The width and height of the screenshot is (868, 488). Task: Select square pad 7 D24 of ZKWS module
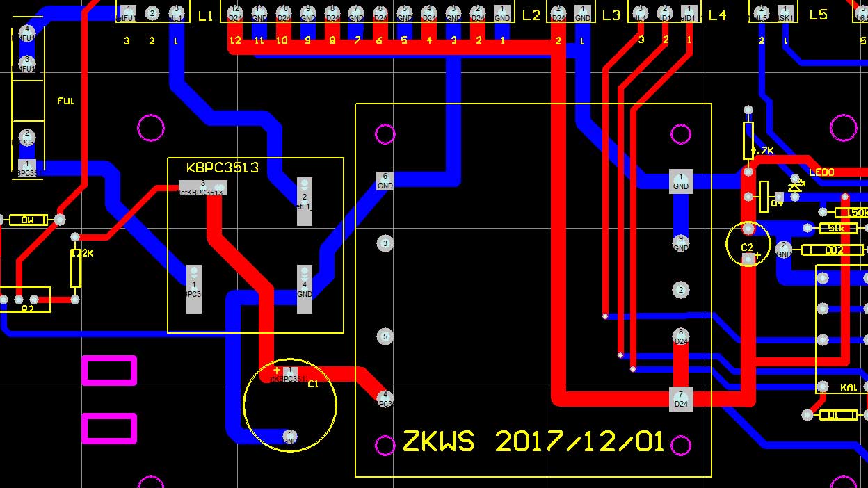681,399
